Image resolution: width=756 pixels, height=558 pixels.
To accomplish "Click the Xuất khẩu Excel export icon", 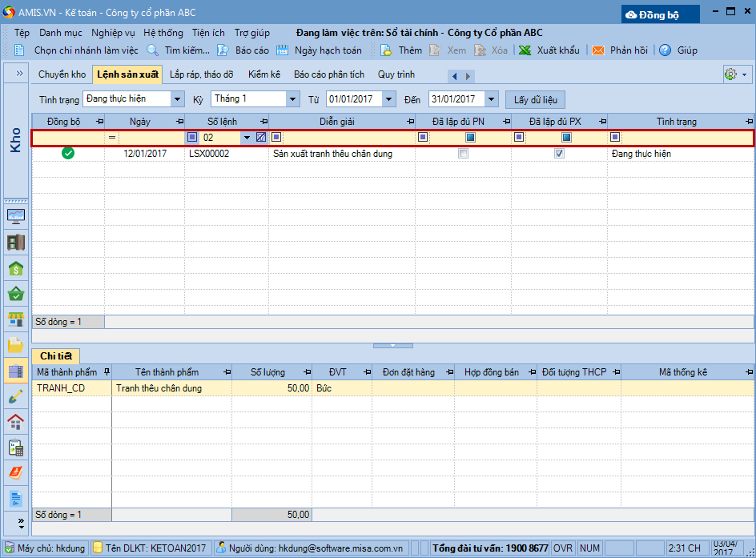I will tap(525, 50).
